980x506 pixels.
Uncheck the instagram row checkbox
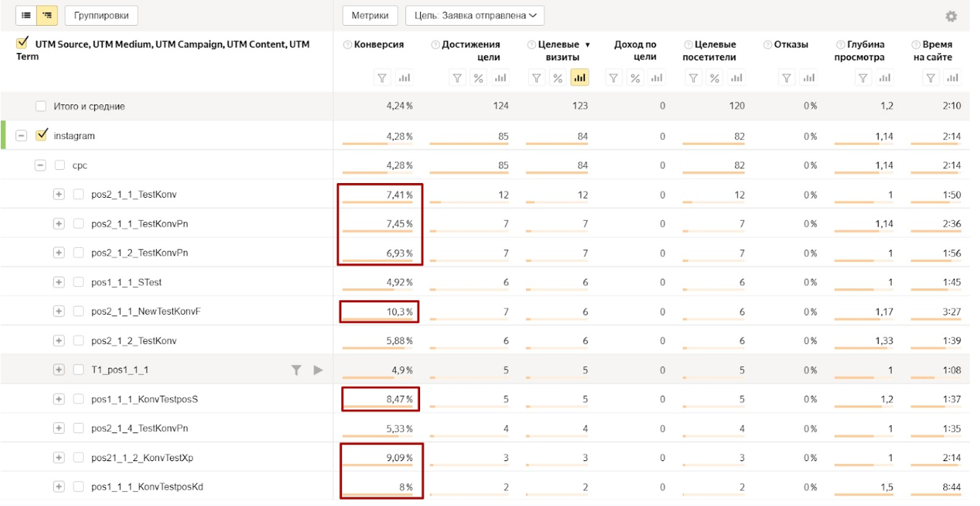click(x=42, y=135)
